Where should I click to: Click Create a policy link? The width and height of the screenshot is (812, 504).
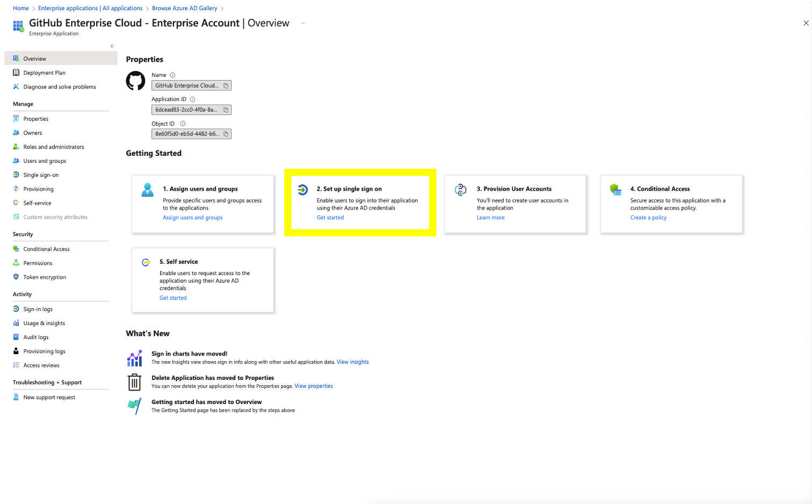[648, 218]
